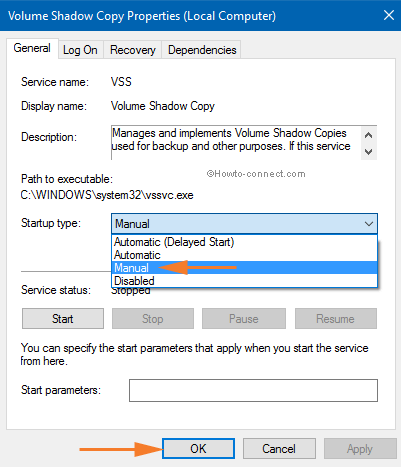Confirm changes with the OK button
This screenshot has height=467, width=401.
[198, 449]
